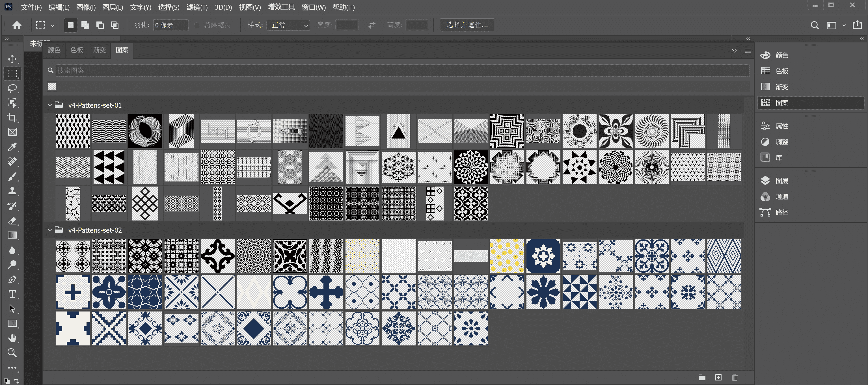Enable 消除锯齿 anti-alias checkbox
This screenshot has height=385, width=868.
pyautogui.click(x=197, y=25)
